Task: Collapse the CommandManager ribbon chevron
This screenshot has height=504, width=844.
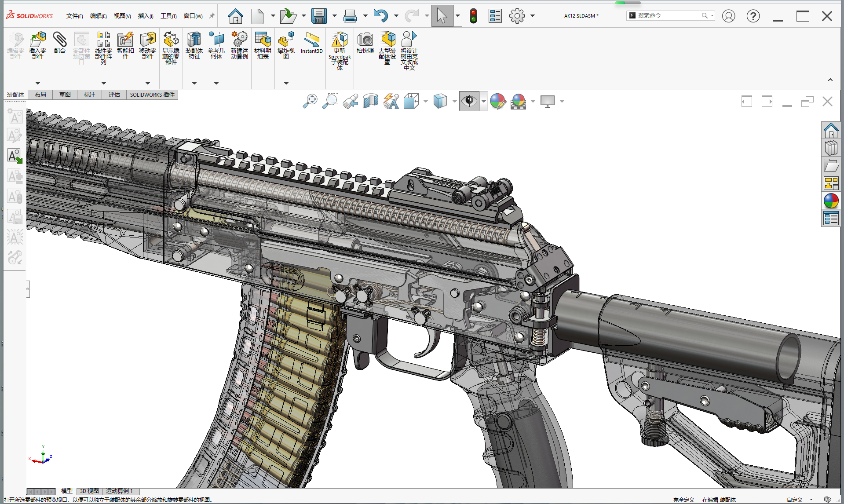Action: coord(830,80)
